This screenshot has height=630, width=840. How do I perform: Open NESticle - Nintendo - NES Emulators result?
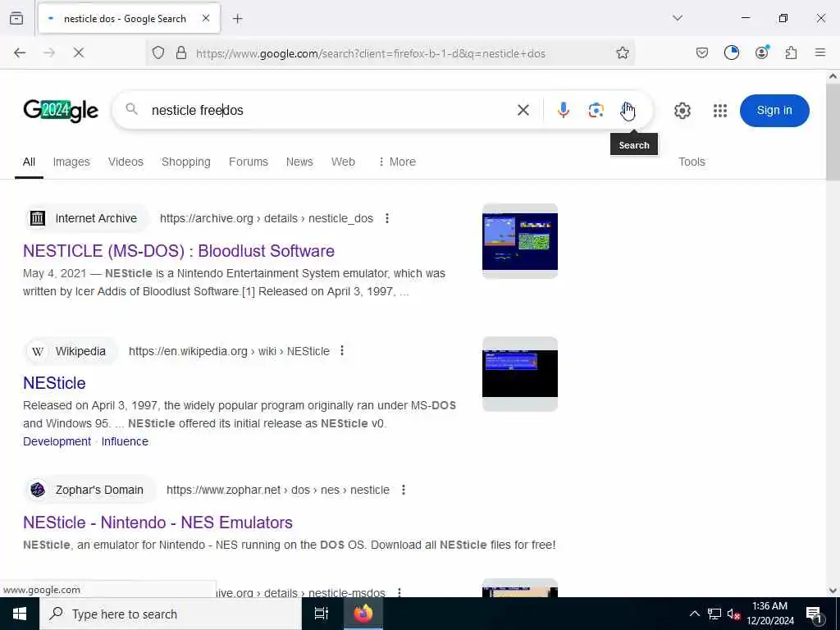[x=157, y=523]
